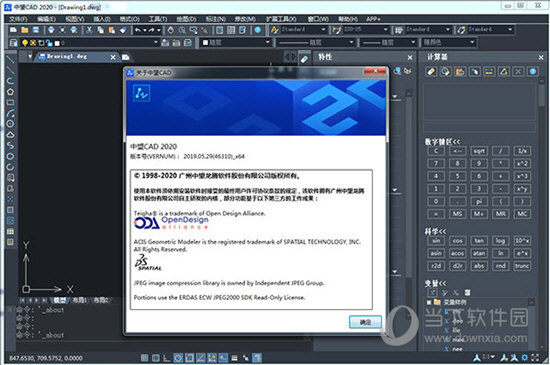The height and width of the screenshot is (365, 550).
Task: Click the trunc button in the calculator
Action: (x=522, y=266)
